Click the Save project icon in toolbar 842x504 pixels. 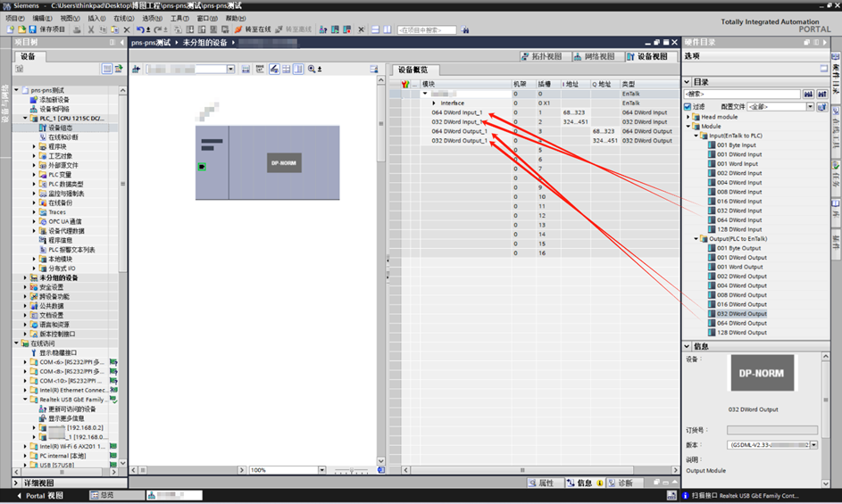(33, 29)
